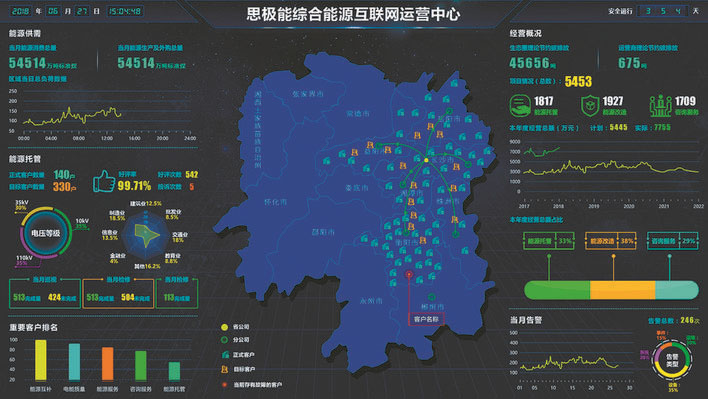The image size is (708, 399).
Task: Click the orange segment of share bar
Action: (x=623, y=290)
